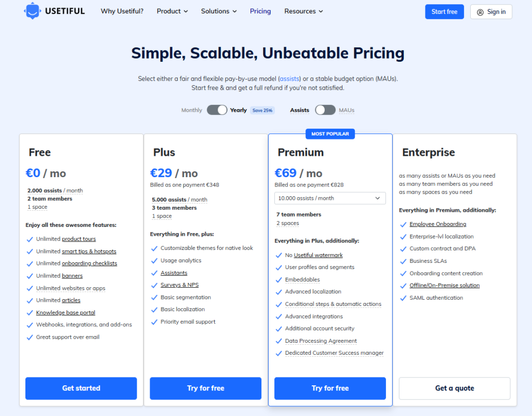Toggle the Assists/MAUs pricing switch
Image resolution: width=532 pixels, height=416 pixels.
pos(325,110)
